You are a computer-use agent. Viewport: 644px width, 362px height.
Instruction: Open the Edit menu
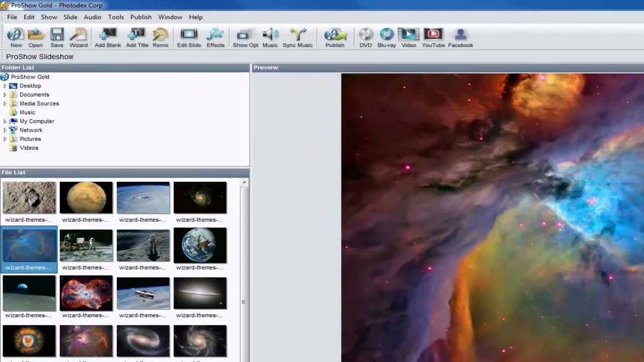[x=29, y=17]
